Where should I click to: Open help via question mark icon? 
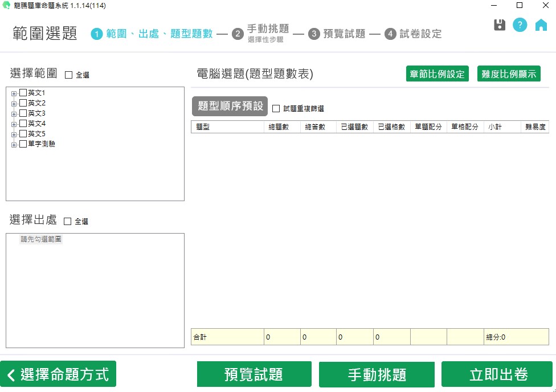520,25
